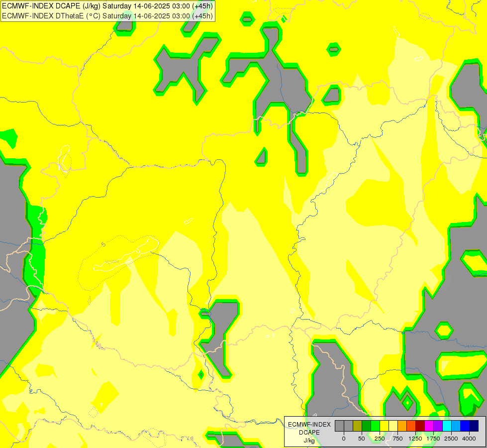Select the legend value 4000
The image size is (487, 448).
coord(469,439)
